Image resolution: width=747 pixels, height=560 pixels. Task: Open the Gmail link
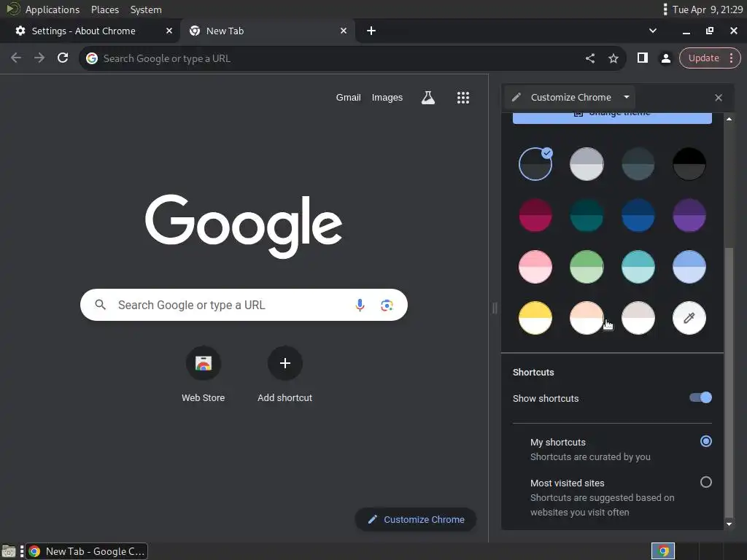pyautogui.click(x=348, y=98)
